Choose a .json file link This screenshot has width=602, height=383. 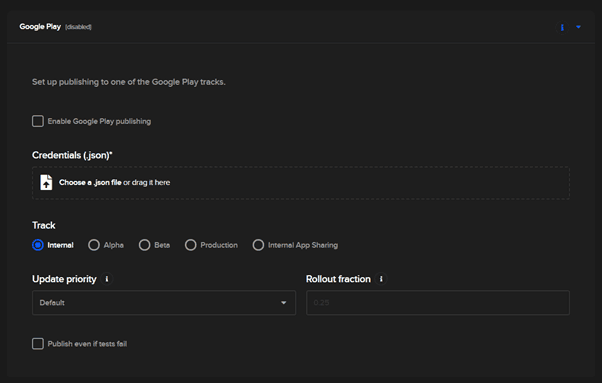(x=90, y=182)
